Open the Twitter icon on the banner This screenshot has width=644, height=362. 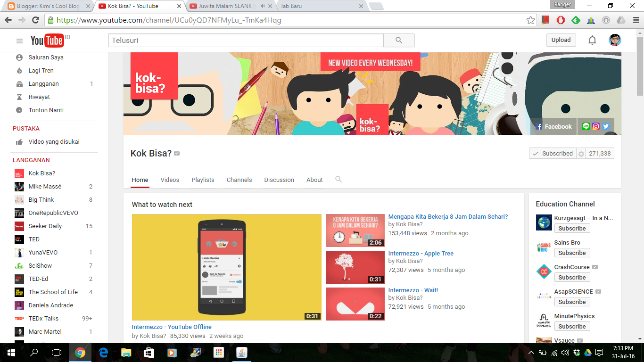coord(606,126)
